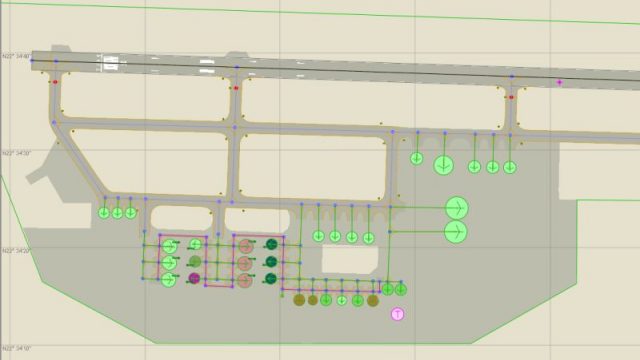Select the lower large right-pointing parking spot

[x=456, y=232]
